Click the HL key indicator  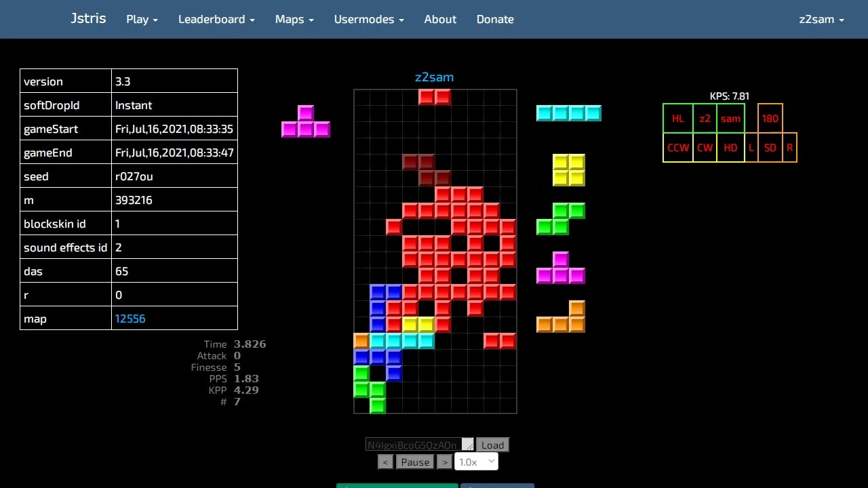click(678, 119)
